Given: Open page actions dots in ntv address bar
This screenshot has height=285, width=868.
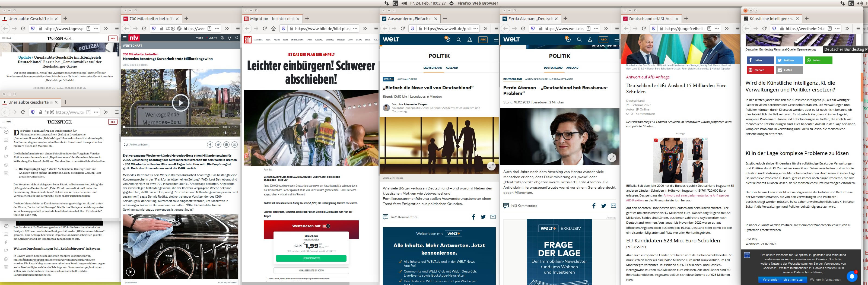Looking at the screenshot, I should [x=217, y=28].
